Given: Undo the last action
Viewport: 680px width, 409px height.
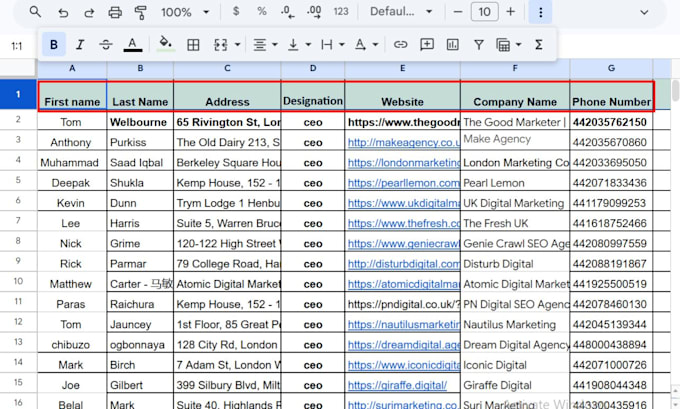Looking at the screenshot, I should click(63, 12).
